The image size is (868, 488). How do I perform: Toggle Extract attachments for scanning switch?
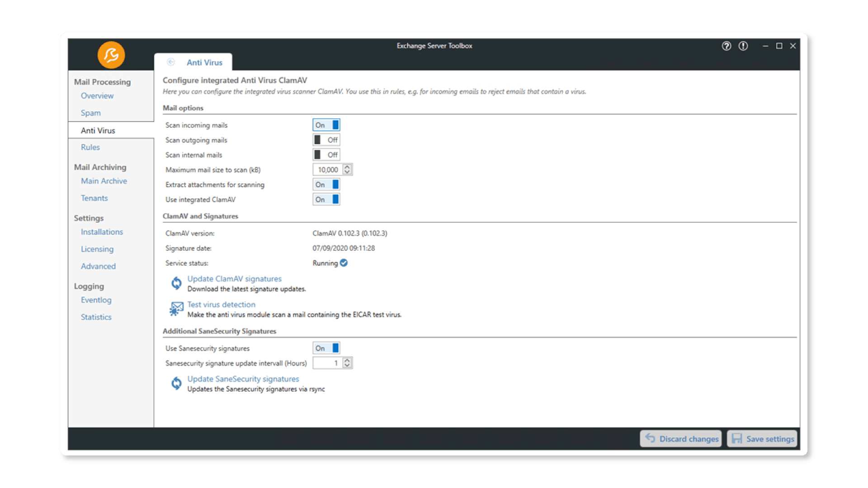(x=326, y=185)
